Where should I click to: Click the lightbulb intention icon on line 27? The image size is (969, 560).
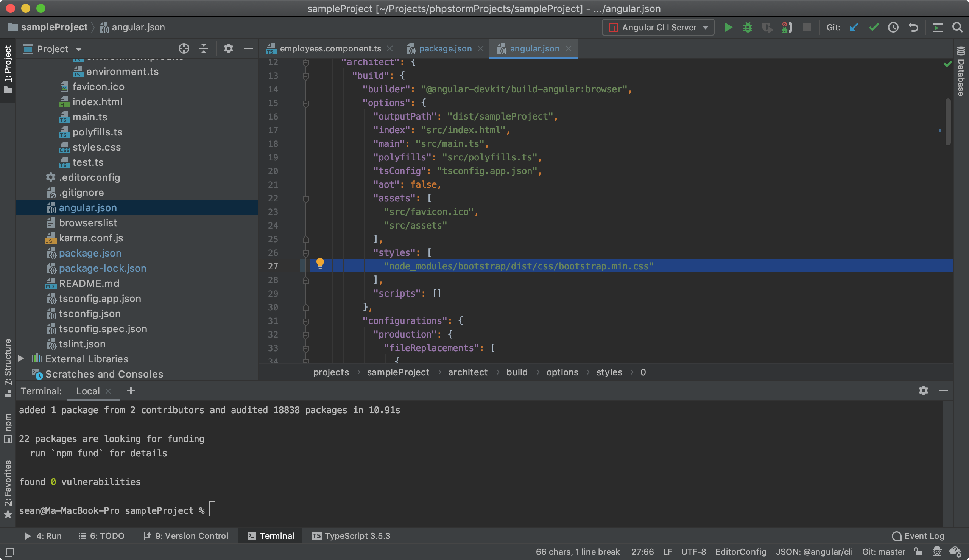[320, 263]
